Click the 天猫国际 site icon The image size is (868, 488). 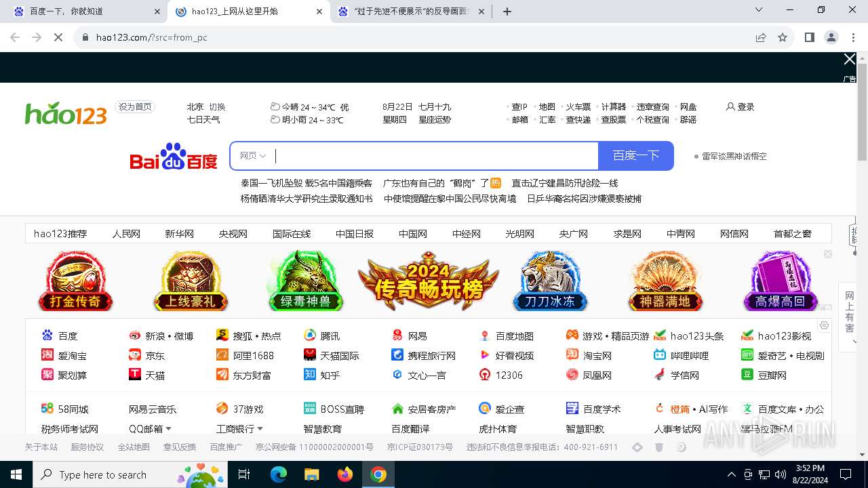(309, 355)
